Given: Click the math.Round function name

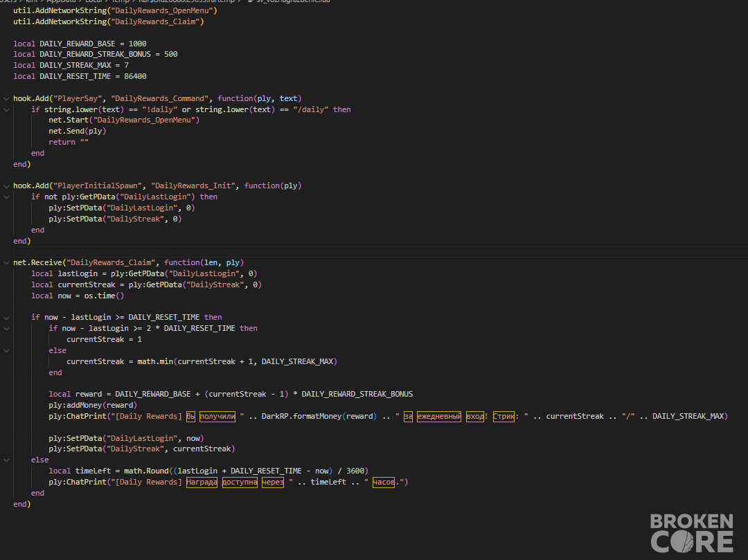Looking at the screenshot, I should point(146,471).
